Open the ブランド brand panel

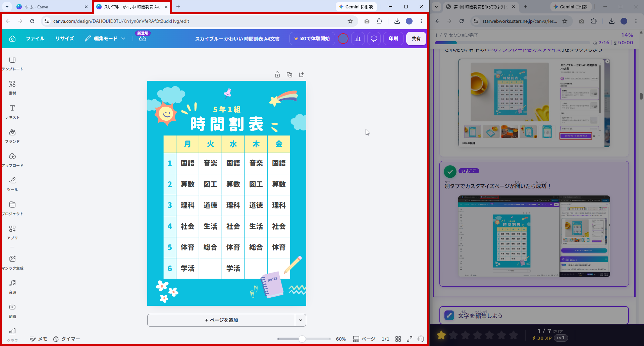tap(12, 136)
